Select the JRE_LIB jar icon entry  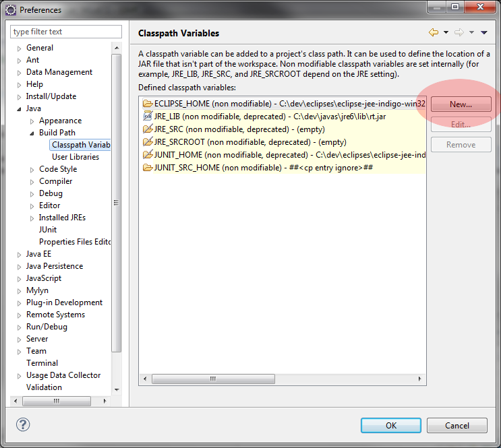tap(148, 117)
